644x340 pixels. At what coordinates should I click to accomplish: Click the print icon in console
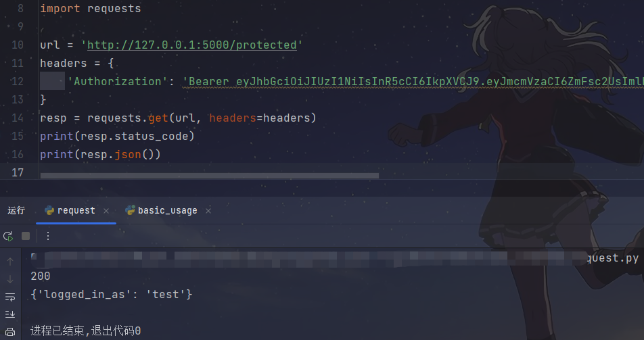[x=10, y=331]
